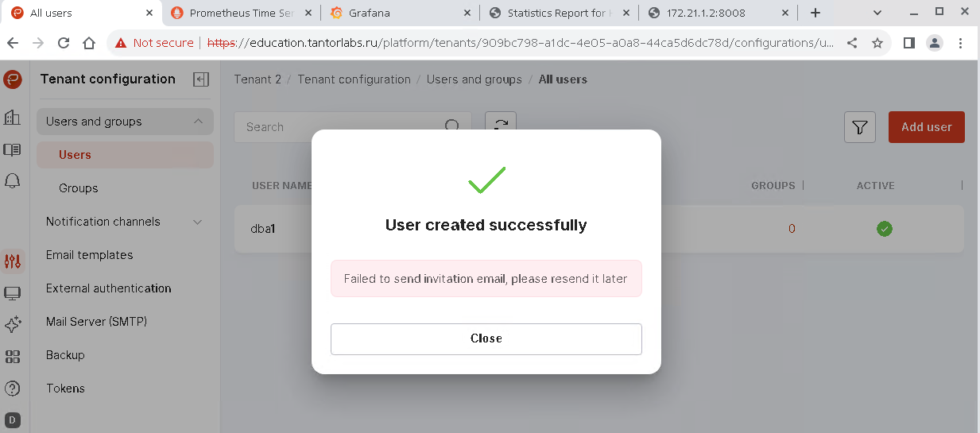
Task: Open the filter funnel icon
Action: 859,127
